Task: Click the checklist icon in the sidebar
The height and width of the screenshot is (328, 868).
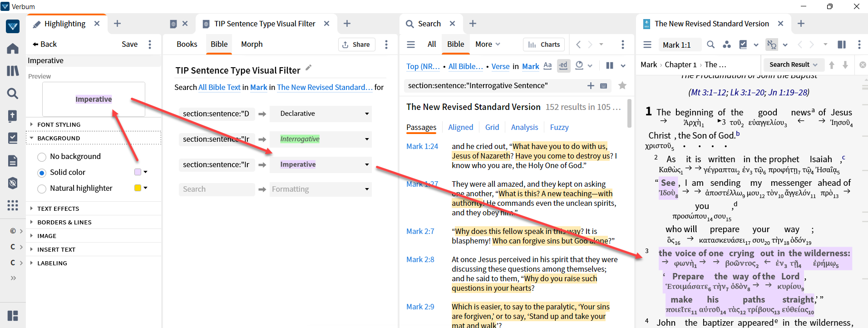Action: [13, 138]
